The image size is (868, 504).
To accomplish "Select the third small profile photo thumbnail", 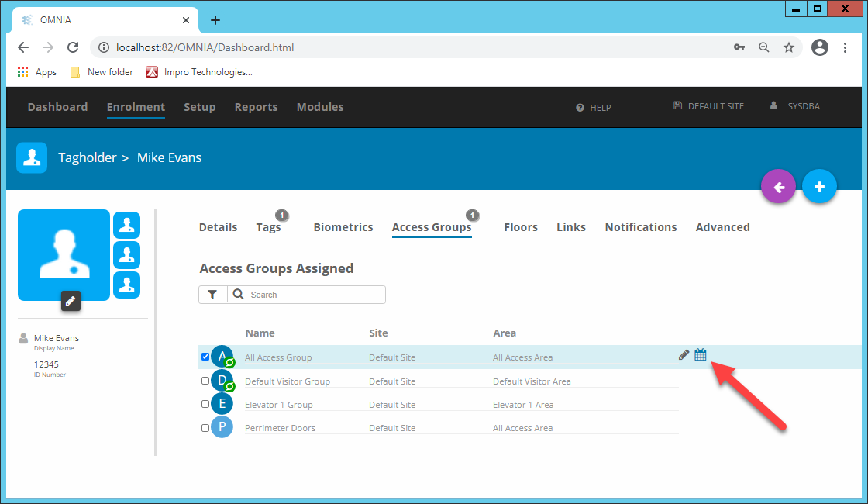I will pyautogui.click(x=127, y=285).
